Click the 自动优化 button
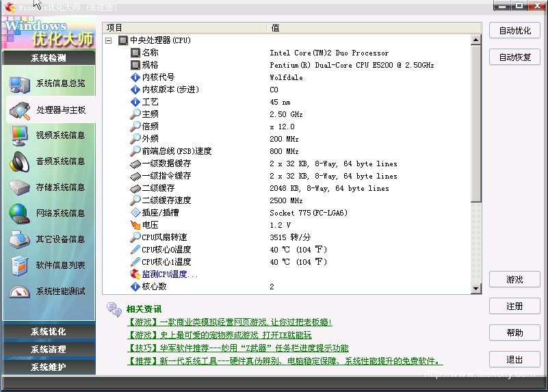Screen dimensions: 548x392 coord(514,31)
